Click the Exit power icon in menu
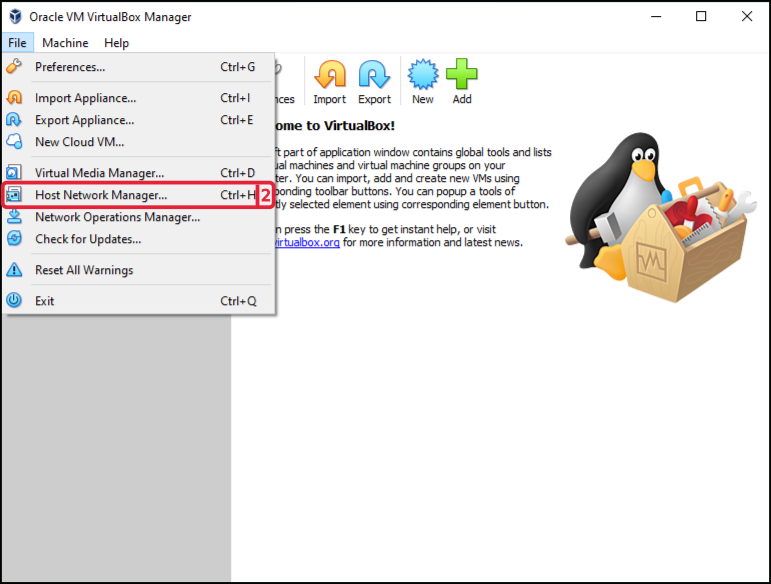The width and height of the screenshot is (771, 584). [14, 300]
